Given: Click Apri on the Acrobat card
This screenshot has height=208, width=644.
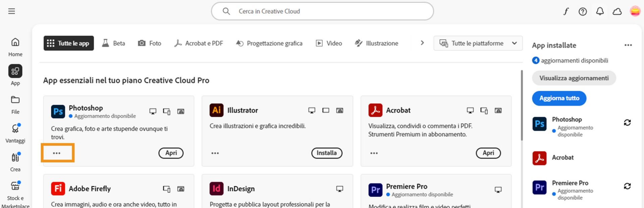Looking at the screenshot, I should [x=488, y=153].
